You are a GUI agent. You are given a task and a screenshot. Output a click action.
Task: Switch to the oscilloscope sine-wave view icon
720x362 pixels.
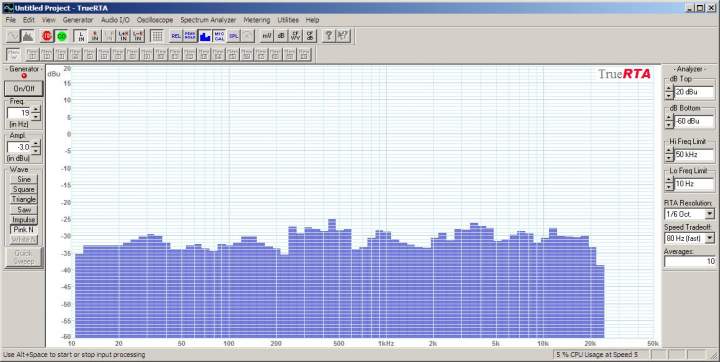13,36
